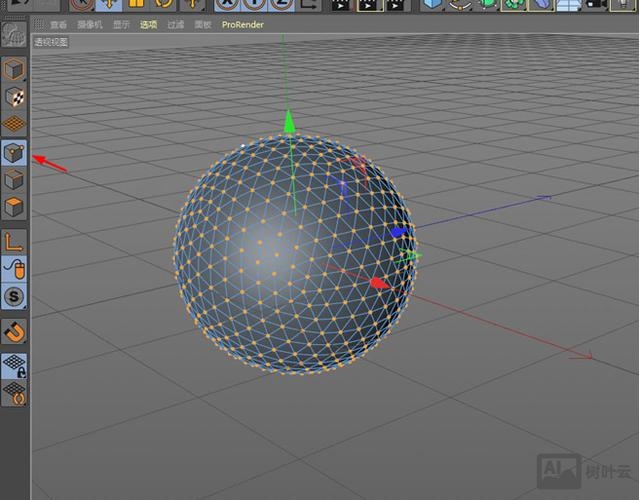Select Planar Workplane icon

tap(14, 393)
